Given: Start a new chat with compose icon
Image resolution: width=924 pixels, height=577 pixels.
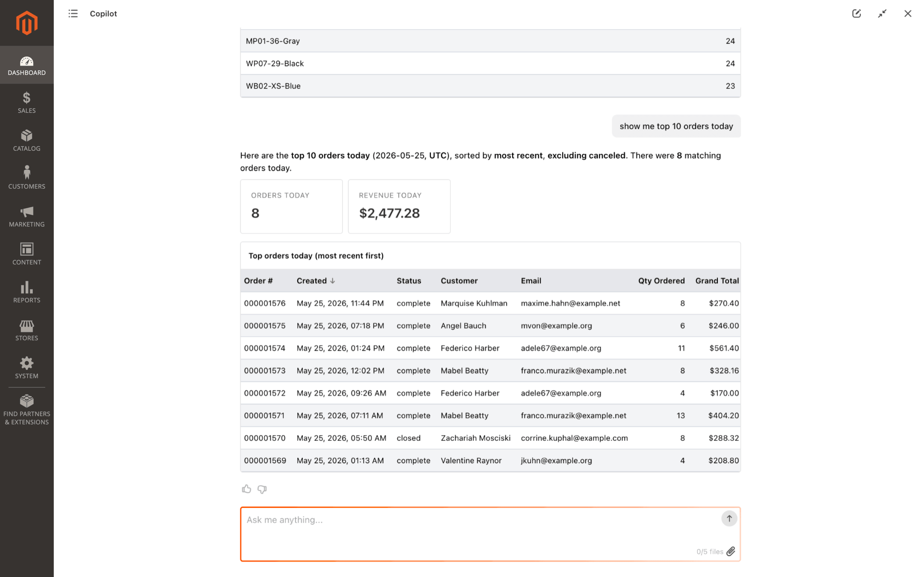Looking at the screenshot, I should (857, 14).
